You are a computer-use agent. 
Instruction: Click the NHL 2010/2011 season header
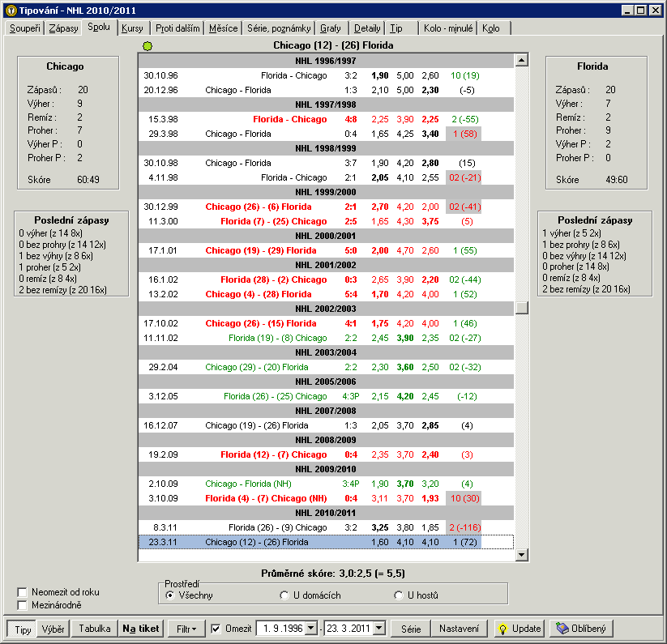(326, 513)
